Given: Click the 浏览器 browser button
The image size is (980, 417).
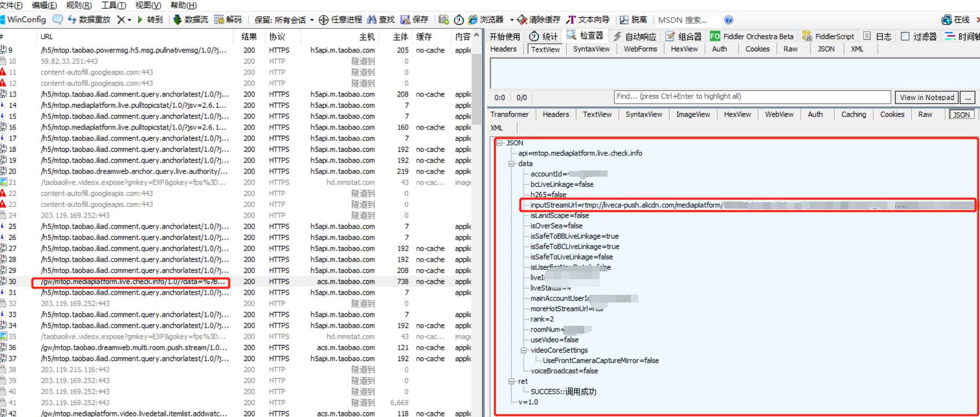Looking at the screenshot, I should click(x=486, y=20).
